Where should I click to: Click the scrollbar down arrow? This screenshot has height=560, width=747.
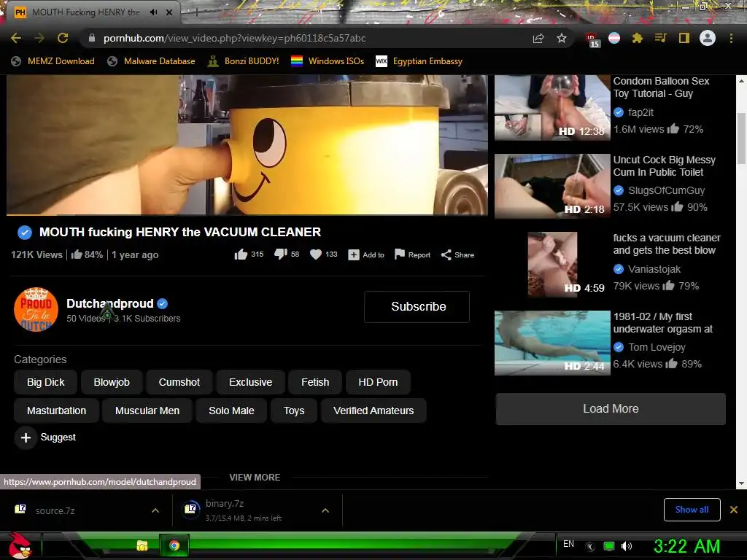click(x=741, y=483)
